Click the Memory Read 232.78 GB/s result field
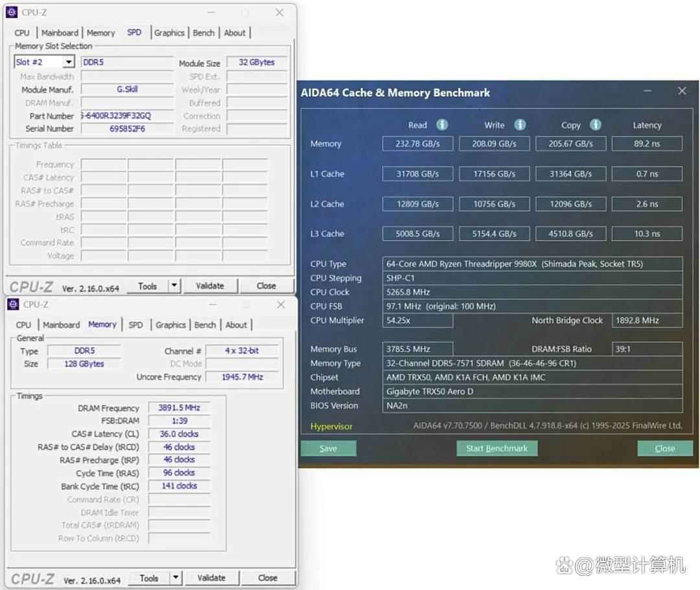The height and width of the screenshot is (590, 700). pyautogui.click(x=417, y=144)
